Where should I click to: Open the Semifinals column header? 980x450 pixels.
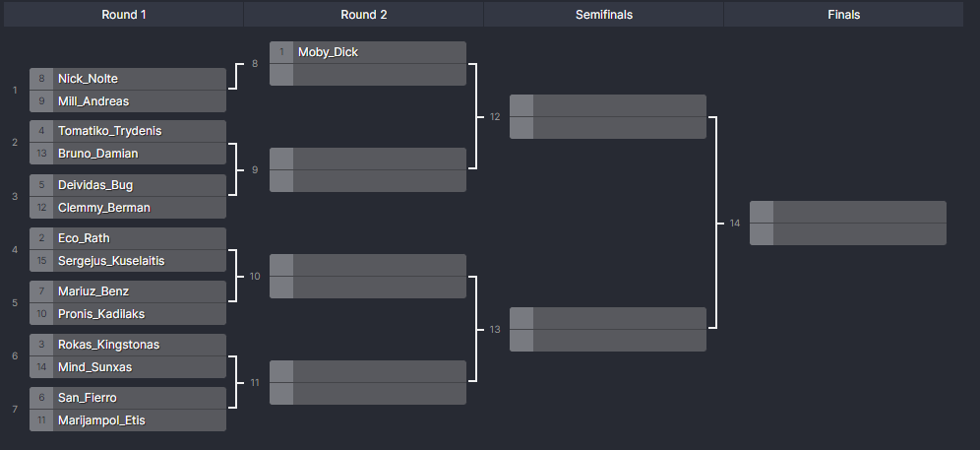(x=604, y=15)
